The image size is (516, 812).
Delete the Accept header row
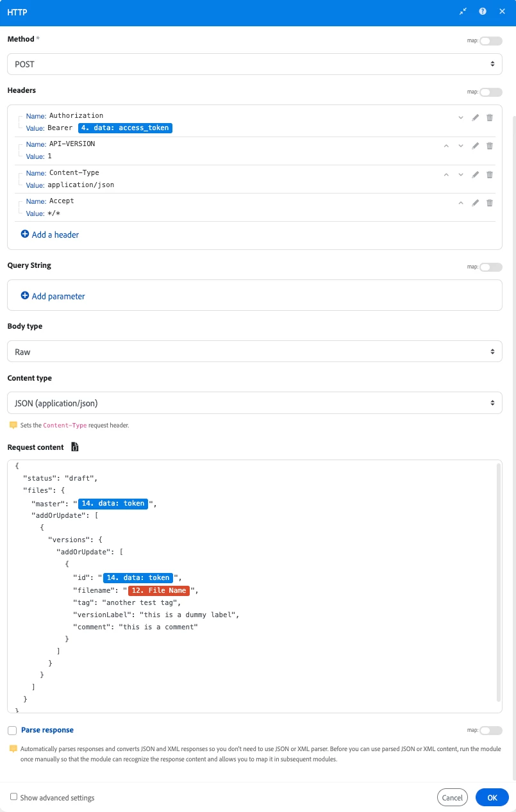coord(490,203)
